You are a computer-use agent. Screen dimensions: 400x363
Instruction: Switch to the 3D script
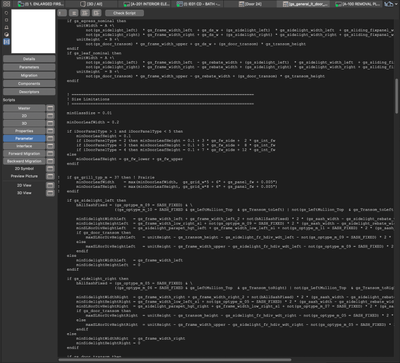coord(24,123)
